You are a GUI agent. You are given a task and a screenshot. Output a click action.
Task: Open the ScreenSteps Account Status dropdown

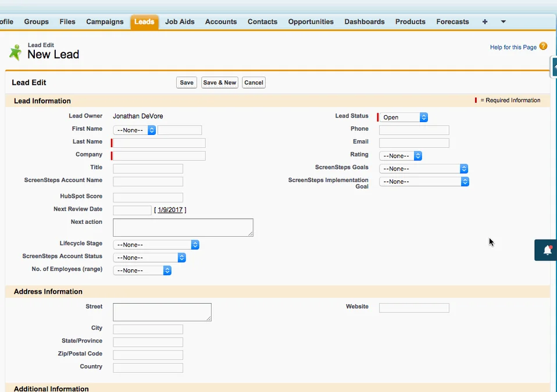149,258
